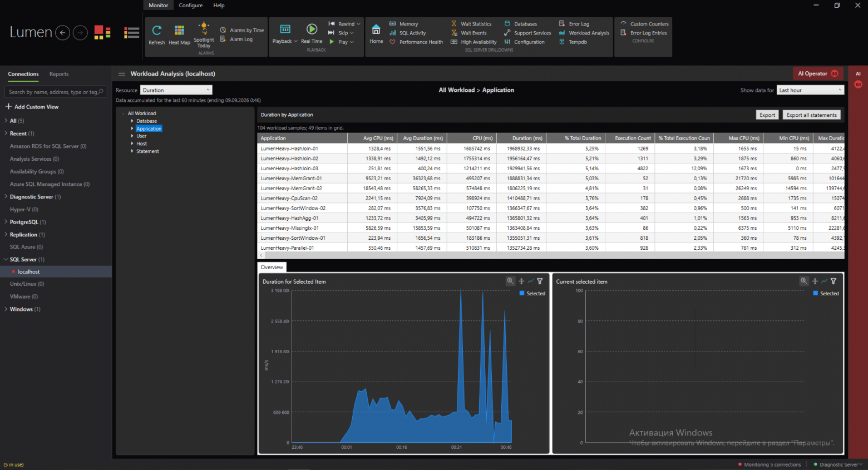Open the Monitor menu tab
868x470 pixels.
click(x=159, y=5)
